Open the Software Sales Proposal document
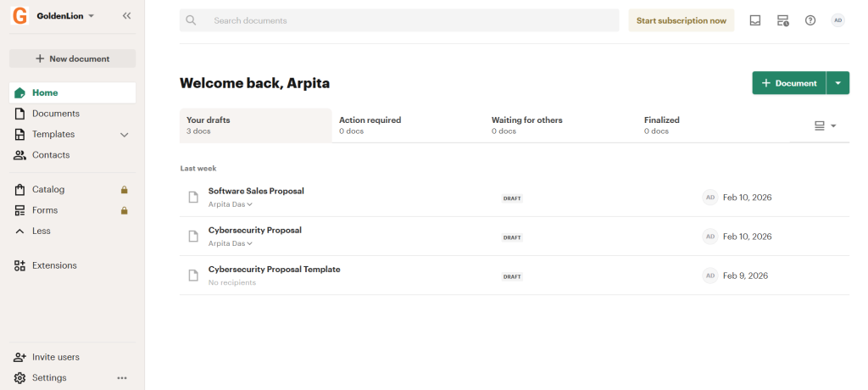This screenshot has width=868, height=390. pyautogui.click(x=256, y=191)
